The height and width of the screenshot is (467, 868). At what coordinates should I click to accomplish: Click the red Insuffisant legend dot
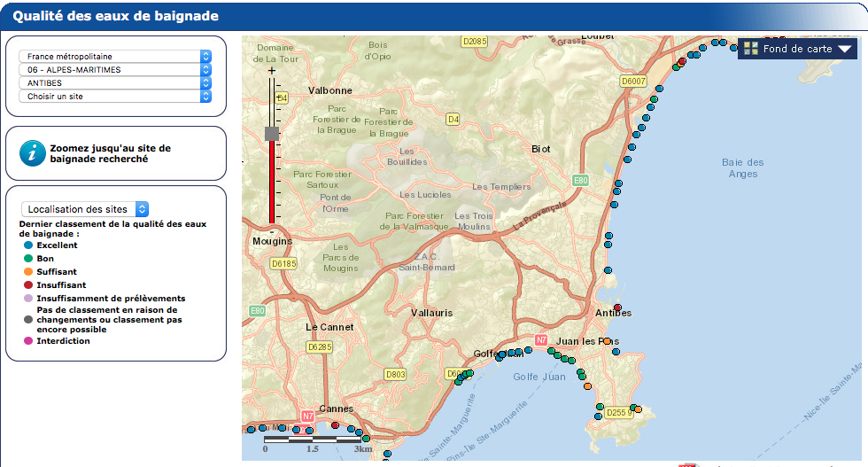28,285
